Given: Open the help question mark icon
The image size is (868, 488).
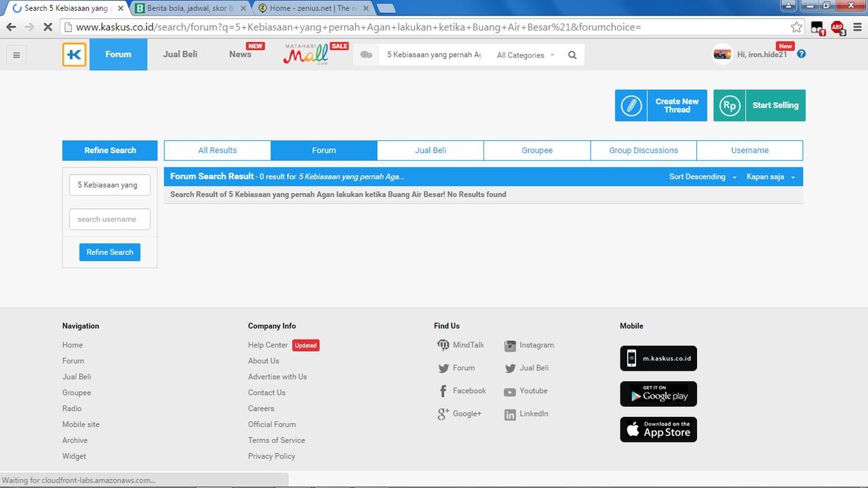Looking at the screenshot, I should click(802, 54).
